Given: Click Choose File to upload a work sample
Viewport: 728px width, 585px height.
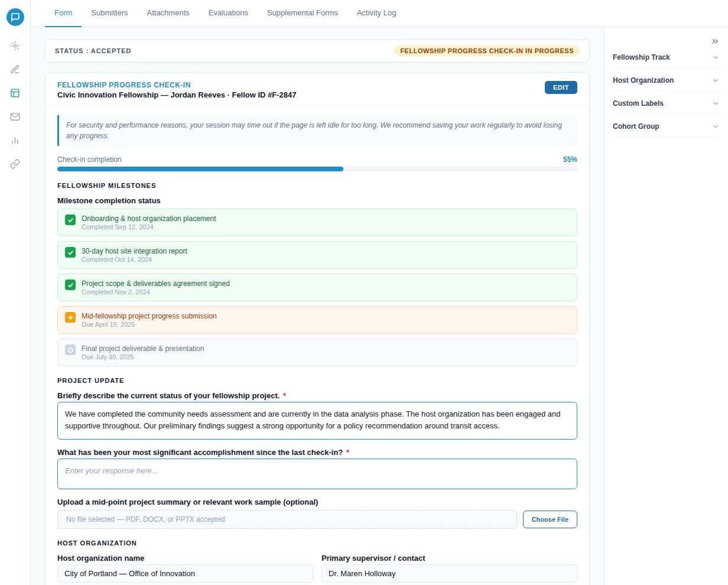Looking at the screenshot, I should tap(550, 519).
